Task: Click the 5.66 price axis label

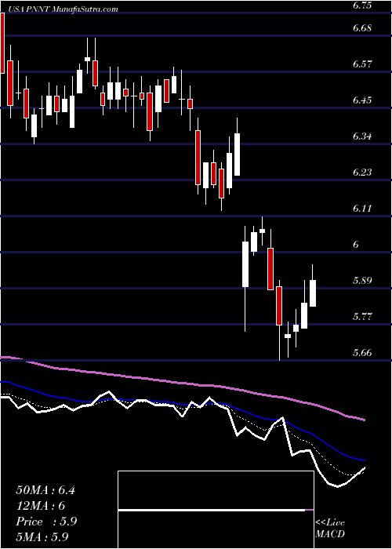Action: point(362,353)
